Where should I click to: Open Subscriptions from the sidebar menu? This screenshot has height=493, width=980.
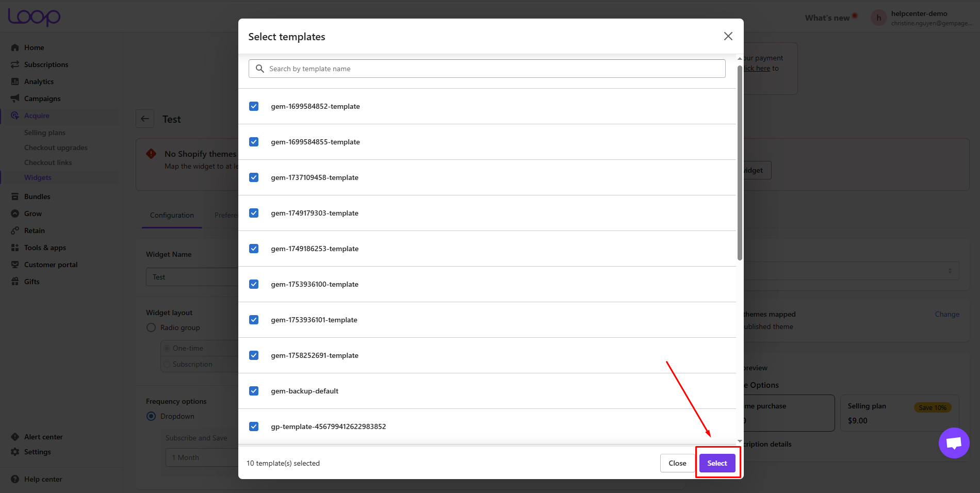46,64
